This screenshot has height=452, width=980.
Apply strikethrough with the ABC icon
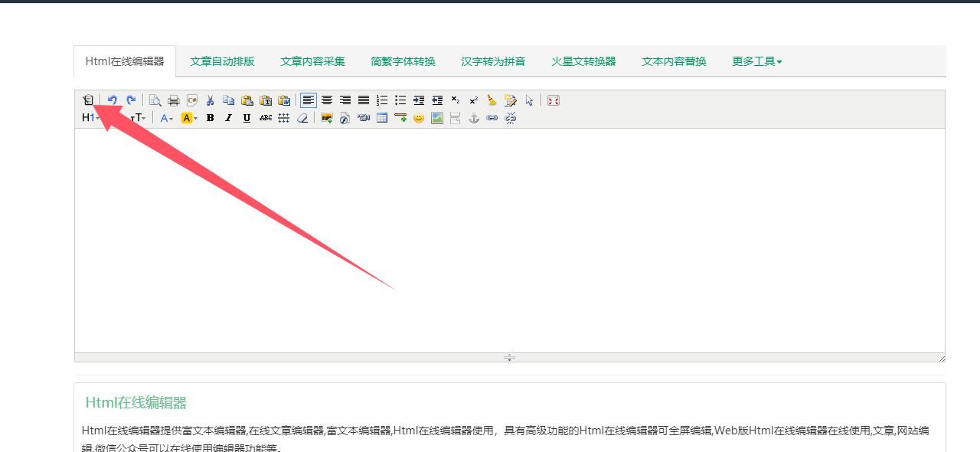coord(265,118)
